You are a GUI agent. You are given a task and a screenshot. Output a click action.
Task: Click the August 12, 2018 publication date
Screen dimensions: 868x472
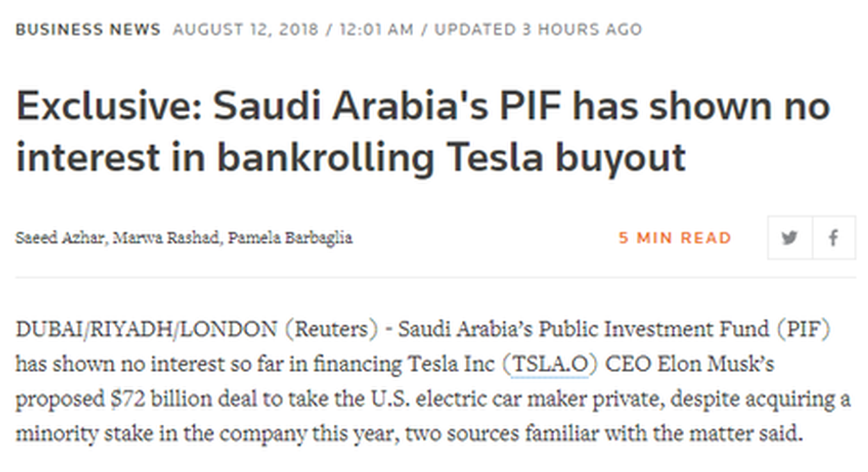click(x=245, y=29)
